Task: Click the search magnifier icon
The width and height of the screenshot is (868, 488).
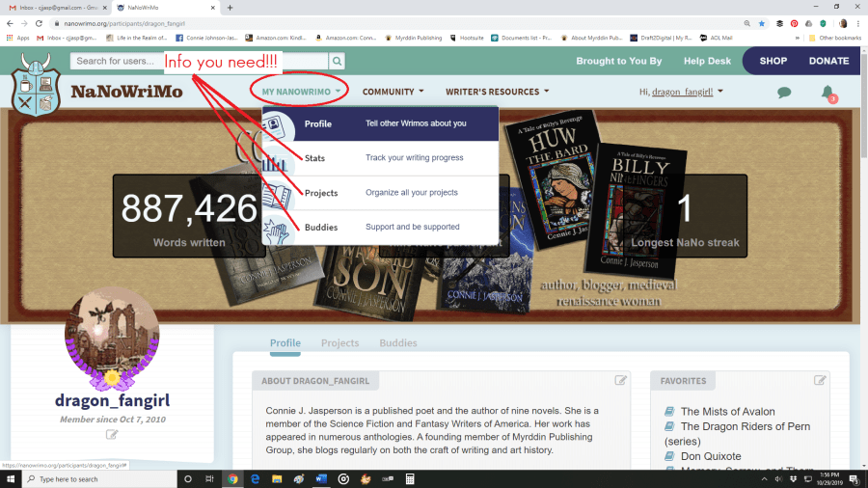Action: tap(339, 61)
